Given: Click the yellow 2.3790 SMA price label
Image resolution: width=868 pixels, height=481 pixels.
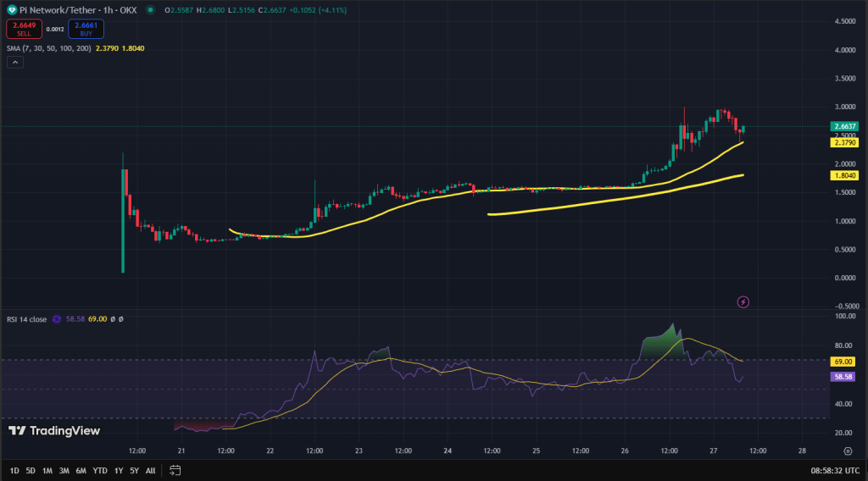Looking at the screenshot, I should [x=844, y=142].
